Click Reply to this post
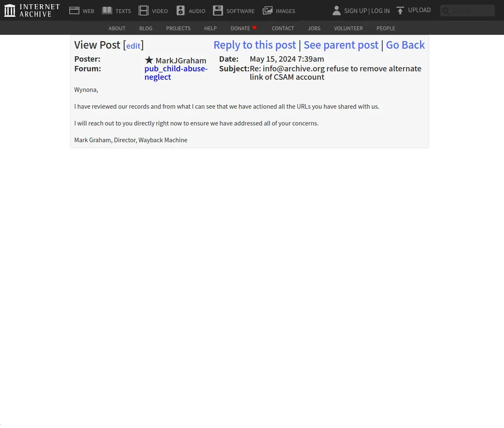This screenshot has height=428, width=504. click(x=255, y=45)
